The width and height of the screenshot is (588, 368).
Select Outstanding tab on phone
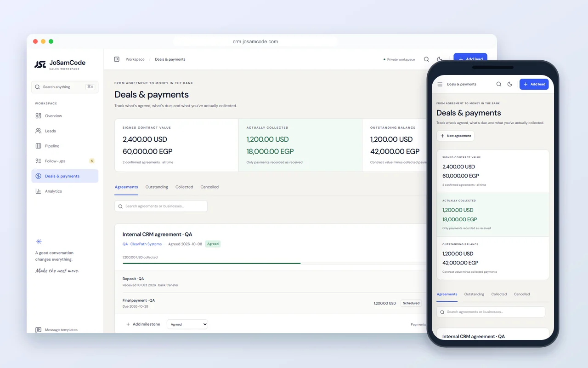pyautogui.click(x=474, y=294)
